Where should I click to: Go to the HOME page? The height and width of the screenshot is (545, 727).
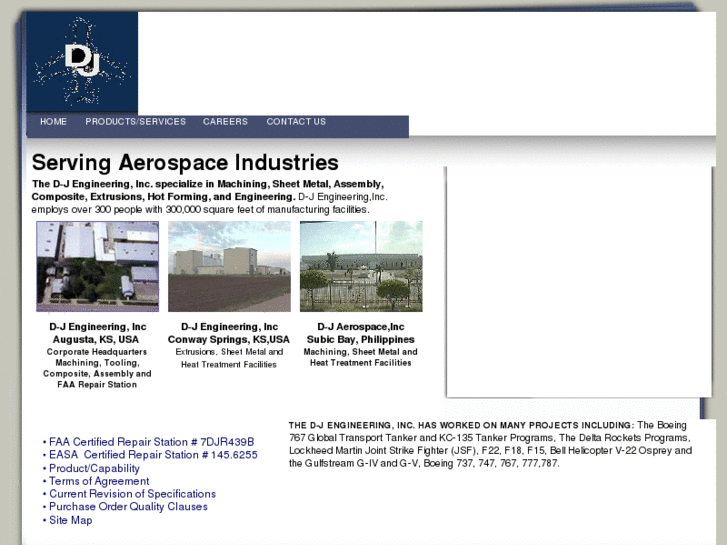point(53,122)
